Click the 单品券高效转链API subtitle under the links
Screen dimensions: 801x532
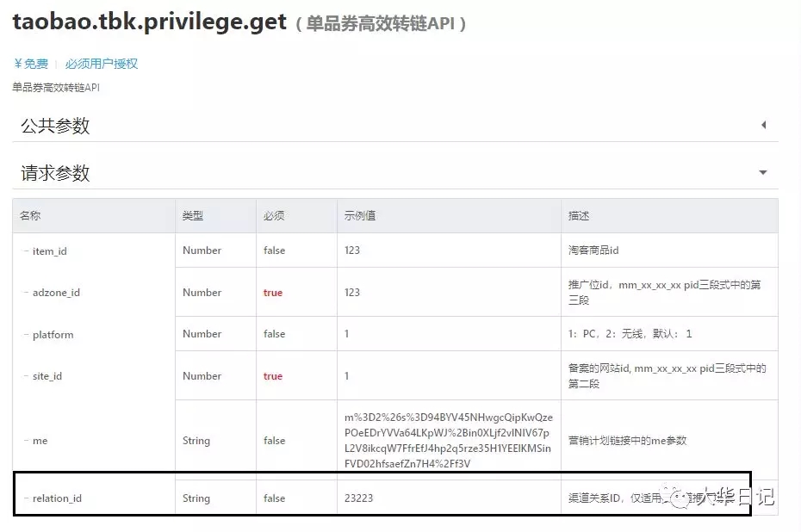tap(56, 88)
